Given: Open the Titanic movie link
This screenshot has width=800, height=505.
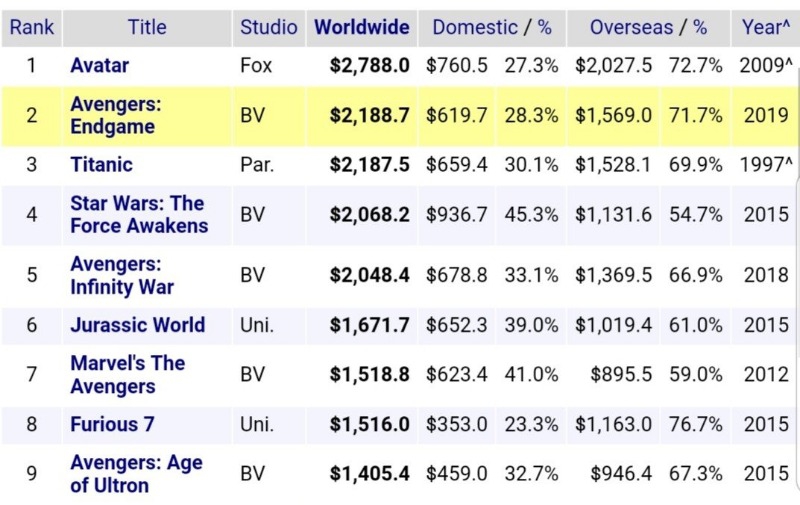Looking at the screenshot, I should pos(102,165).
